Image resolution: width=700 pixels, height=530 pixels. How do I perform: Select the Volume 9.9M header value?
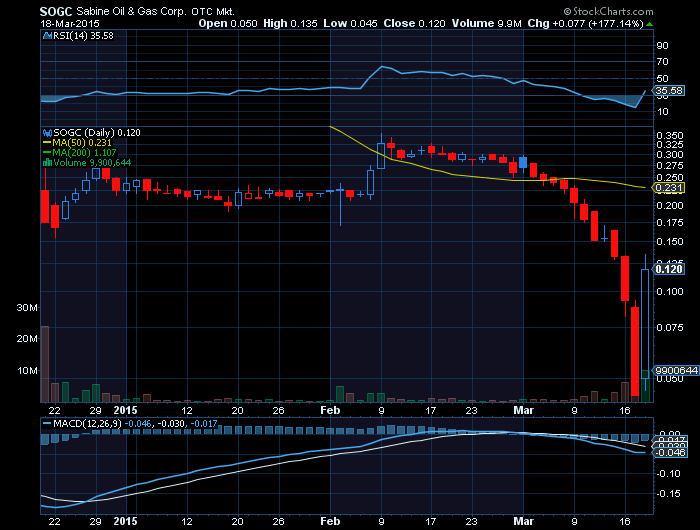click(487, 24)
